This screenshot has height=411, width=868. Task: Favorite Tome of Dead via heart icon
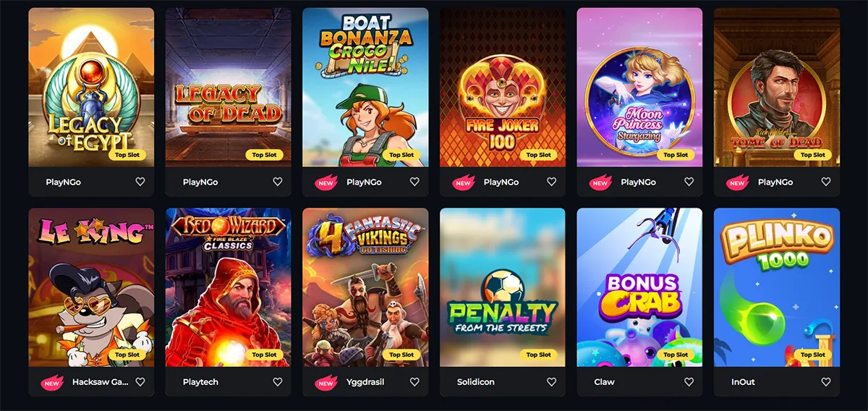coord(825,182)
